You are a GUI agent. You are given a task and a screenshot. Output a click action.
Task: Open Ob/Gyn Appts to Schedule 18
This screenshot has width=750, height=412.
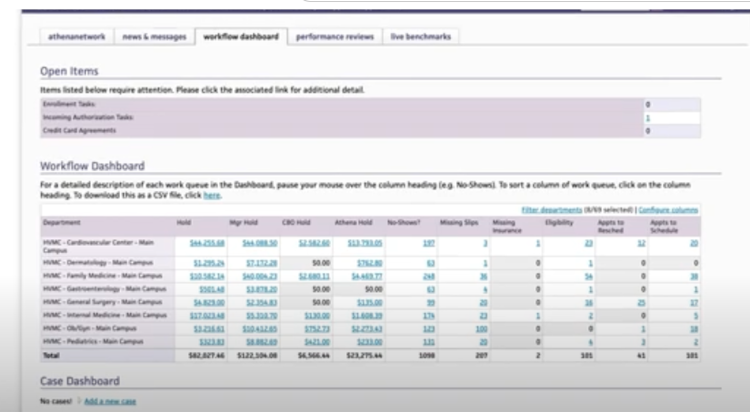pyautogui.click(x=694, y=329)
